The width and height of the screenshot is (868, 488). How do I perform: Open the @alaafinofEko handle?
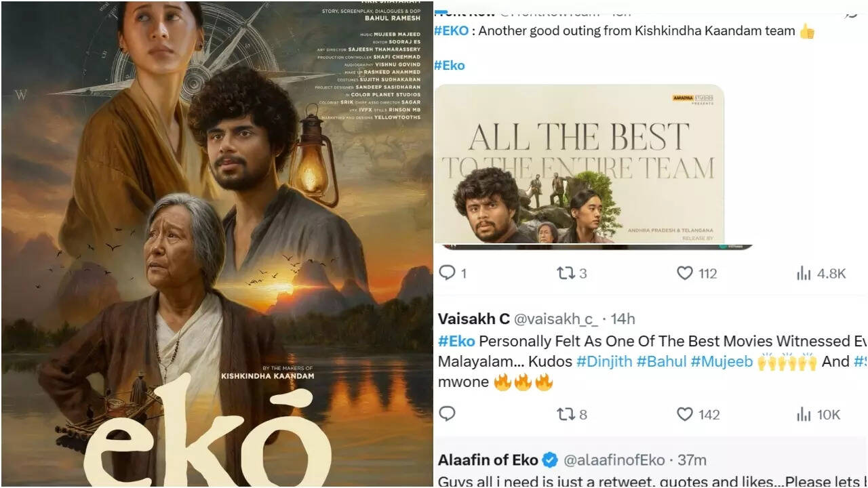(x=614, y=460)
